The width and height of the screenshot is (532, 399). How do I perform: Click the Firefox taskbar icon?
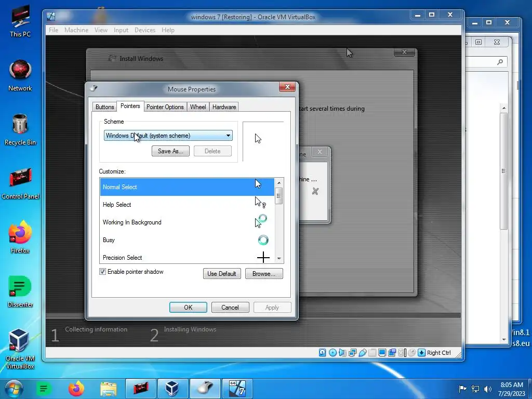76,389
